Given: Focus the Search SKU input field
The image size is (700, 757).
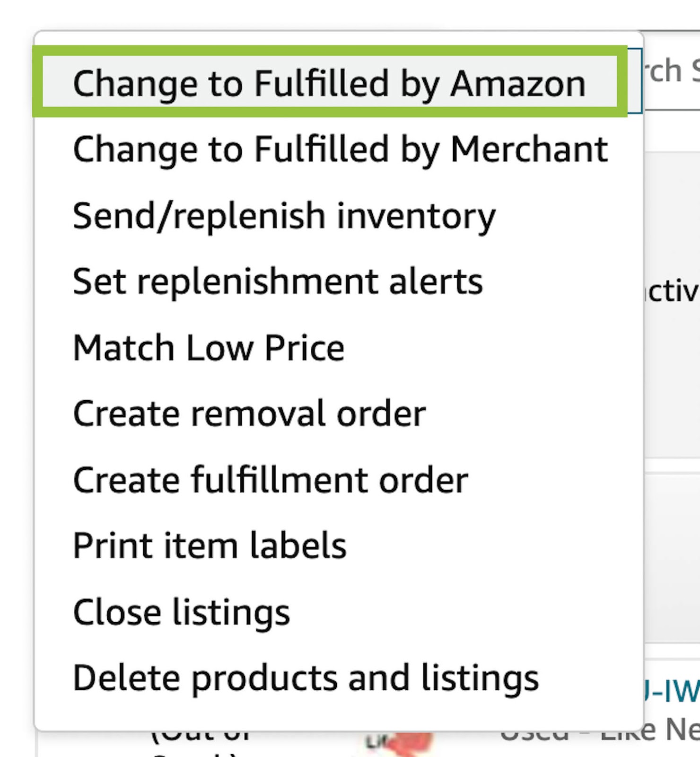Looking at the screenshot, I should click(672, 71).
